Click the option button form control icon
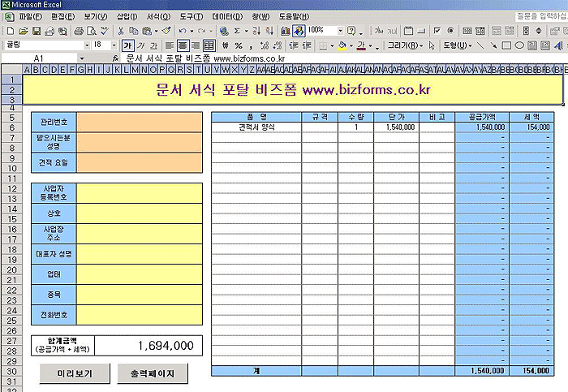This screenshot has width=568, height=392. [x=451, y=31]
